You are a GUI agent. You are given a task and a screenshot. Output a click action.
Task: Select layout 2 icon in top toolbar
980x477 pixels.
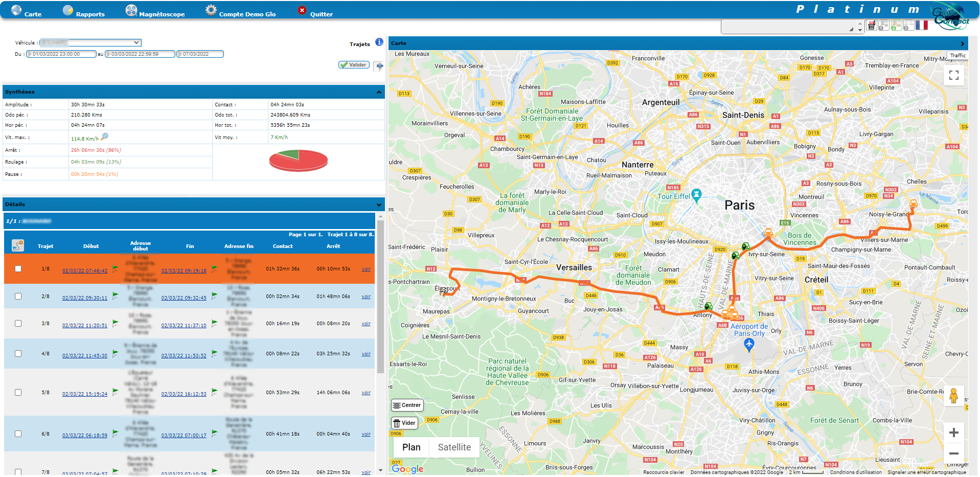(x=896, y=26)
